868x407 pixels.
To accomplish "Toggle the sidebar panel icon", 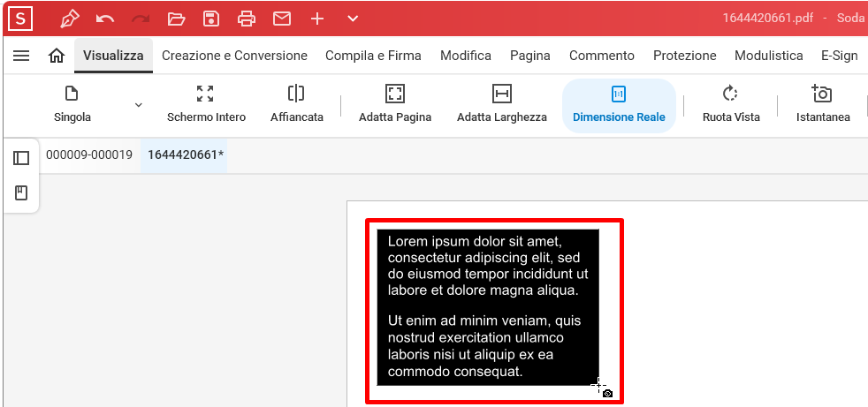I will pos(21,158).
